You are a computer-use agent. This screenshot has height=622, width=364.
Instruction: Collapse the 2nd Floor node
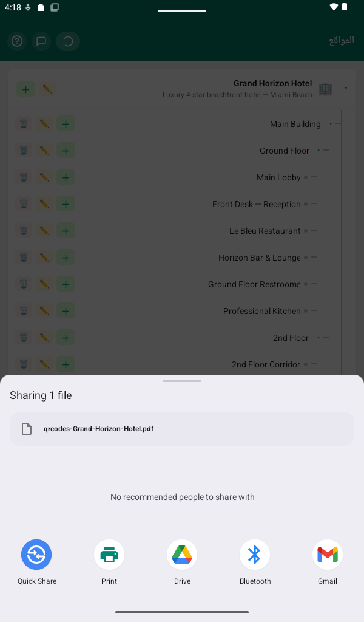point(318,338)
